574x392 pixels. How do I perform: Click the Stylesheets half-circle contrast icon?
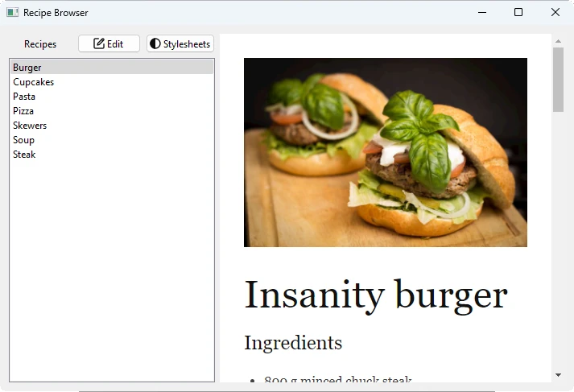(155, 43)
